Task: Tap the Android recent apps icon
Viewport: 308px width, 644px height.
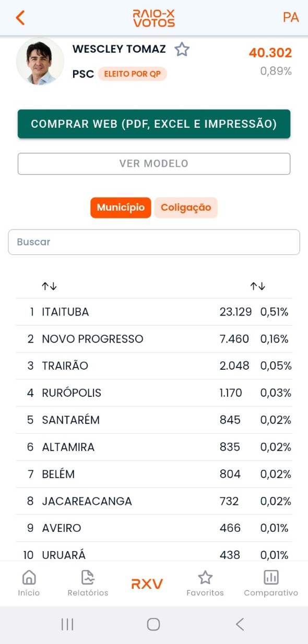Action: pyautogui.click(x=67, y=624)
